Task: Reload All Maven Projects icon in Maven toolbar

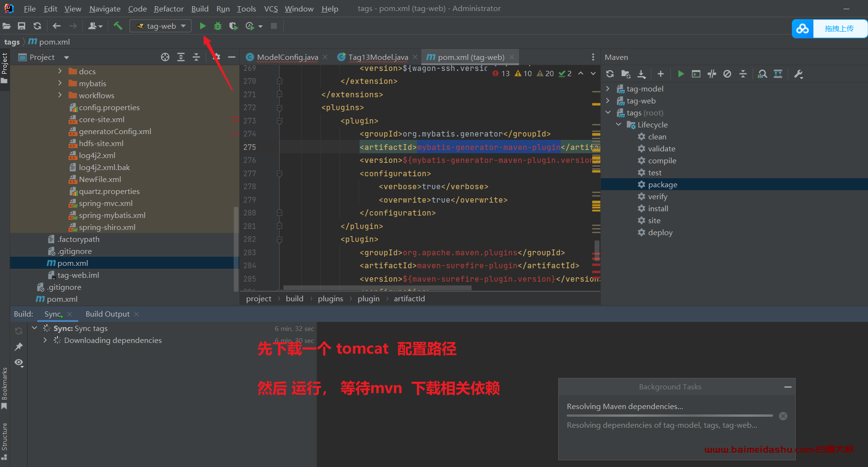Action: click(x=610, y=74)
